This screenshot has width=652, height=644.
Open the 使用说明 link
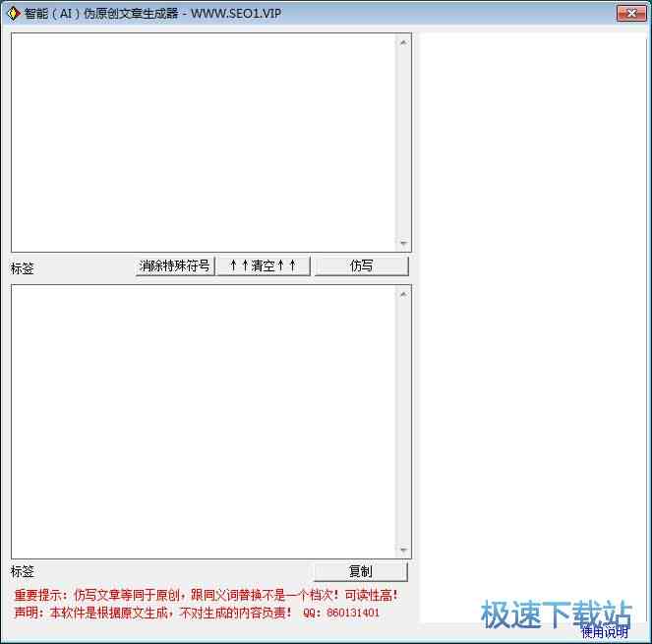pos(604,632)
